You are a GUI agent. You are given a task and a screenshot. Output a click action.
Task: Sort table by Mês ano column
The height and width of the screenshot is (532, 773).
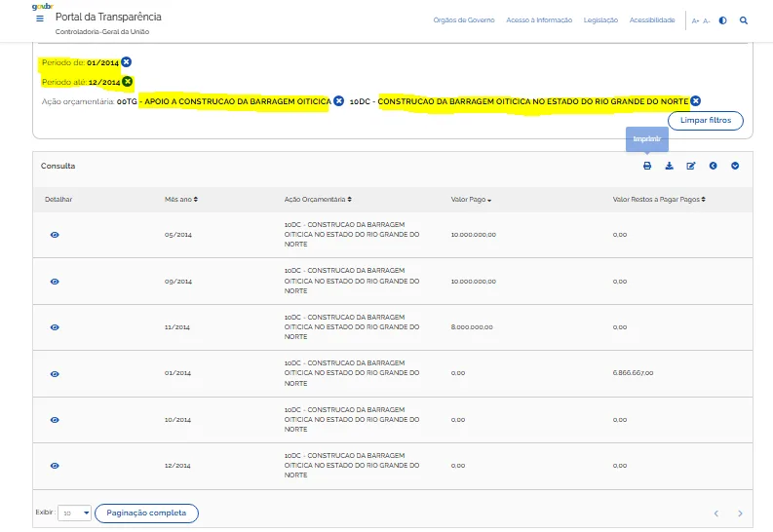point(181,200)
